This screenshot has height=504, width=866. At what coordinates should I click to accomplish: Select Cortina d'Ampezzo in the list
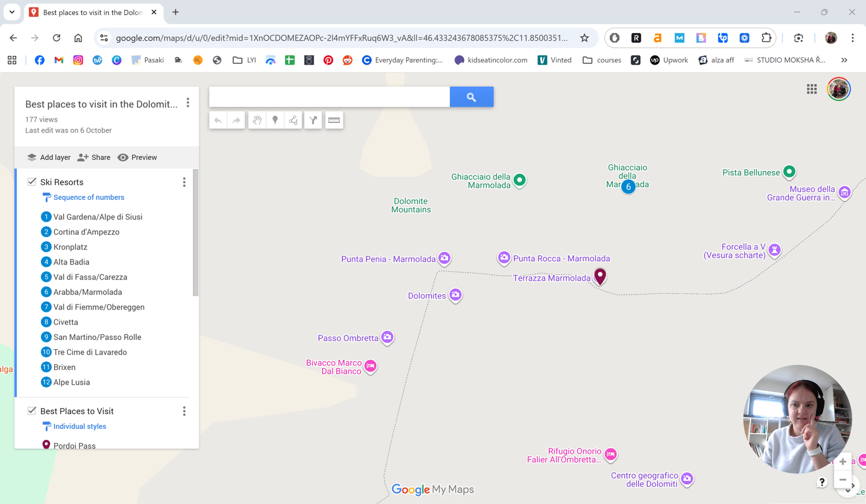point(80,232)
